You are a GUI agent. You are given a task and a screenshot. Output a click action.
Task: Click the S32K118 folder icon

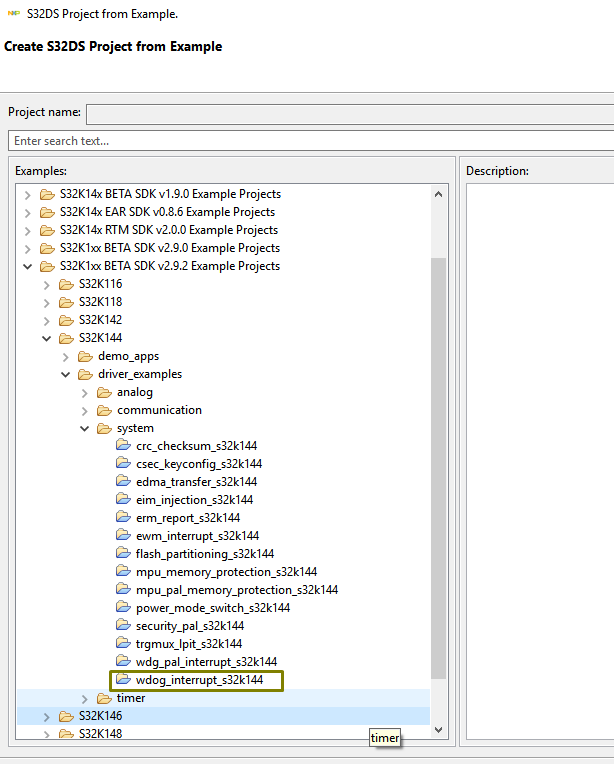66,303
